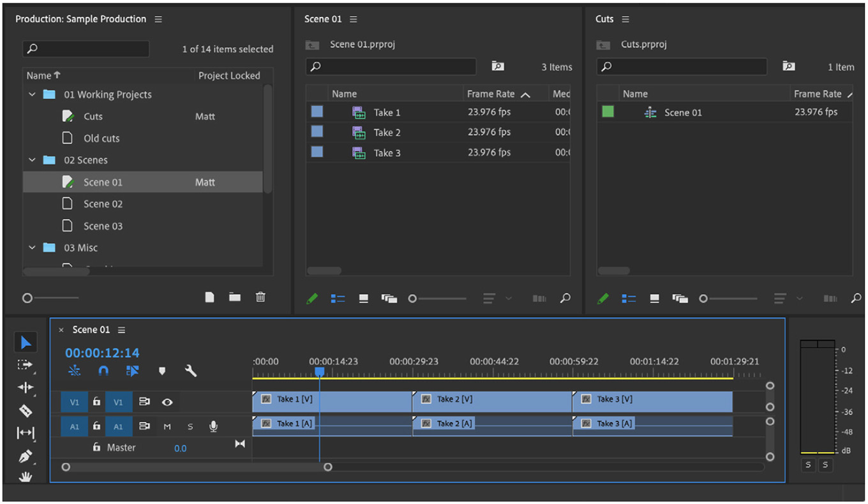The width and height of the screenshot is (868, 504).
Task: Select the Razor tool in toolbar
Action: click(x=26, y=410)
